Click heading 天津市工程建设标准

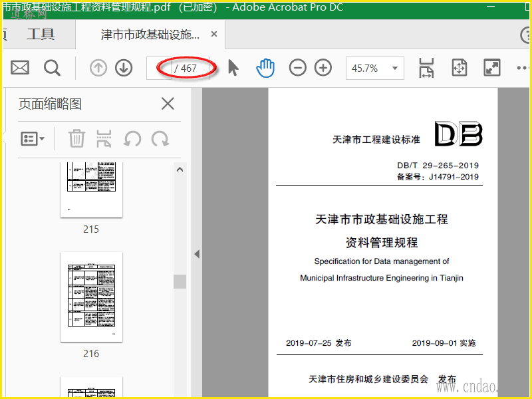[376, 140]
